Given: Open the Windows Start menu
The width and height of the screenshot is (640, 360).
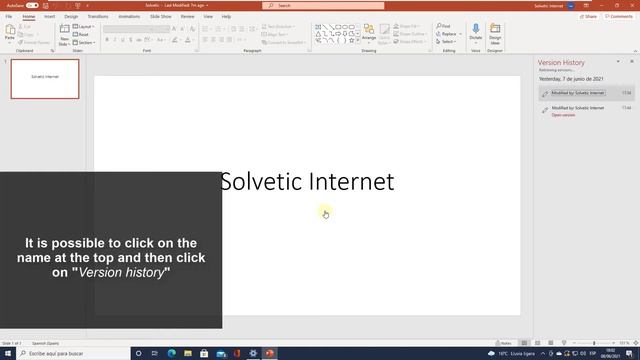Looking at the screenshot, I should click(8, 353).
